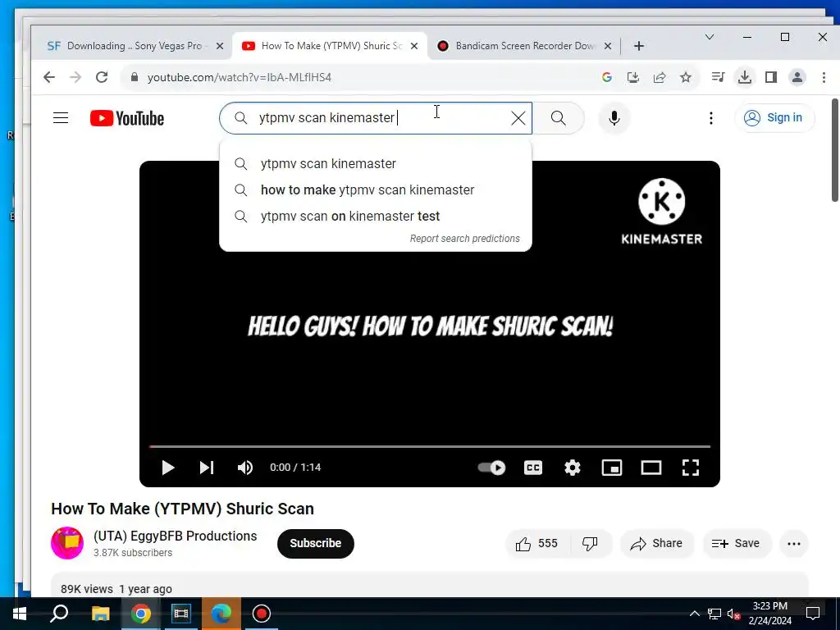The width and height of the screenshot is (840, 630).
Task: View site information lock icon
Action: (135, 78)
